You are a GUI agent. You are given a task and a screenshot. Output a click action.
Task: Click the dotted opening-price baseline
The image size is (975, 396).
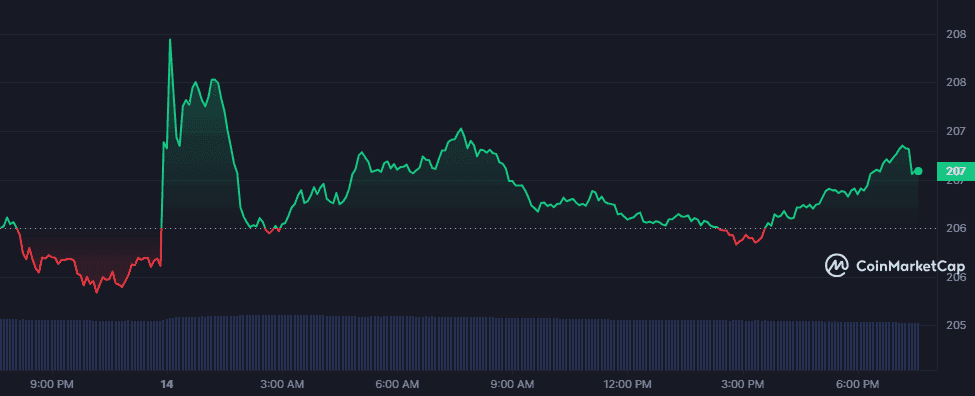460,229
